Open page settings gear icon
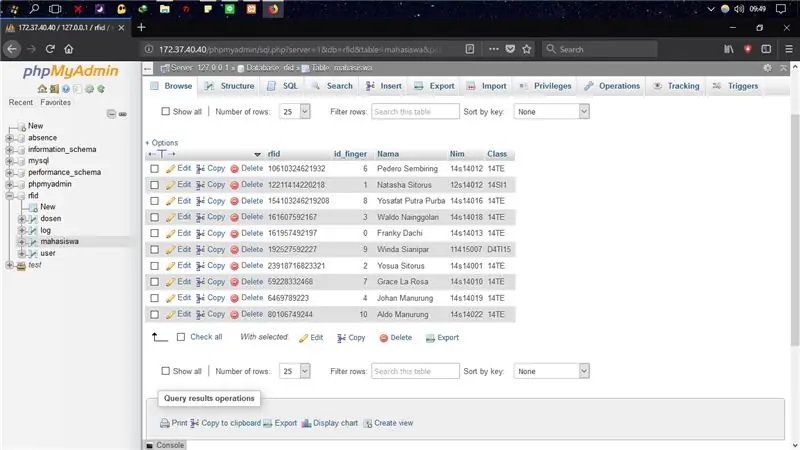800x450 pixels. coord(767,68)
